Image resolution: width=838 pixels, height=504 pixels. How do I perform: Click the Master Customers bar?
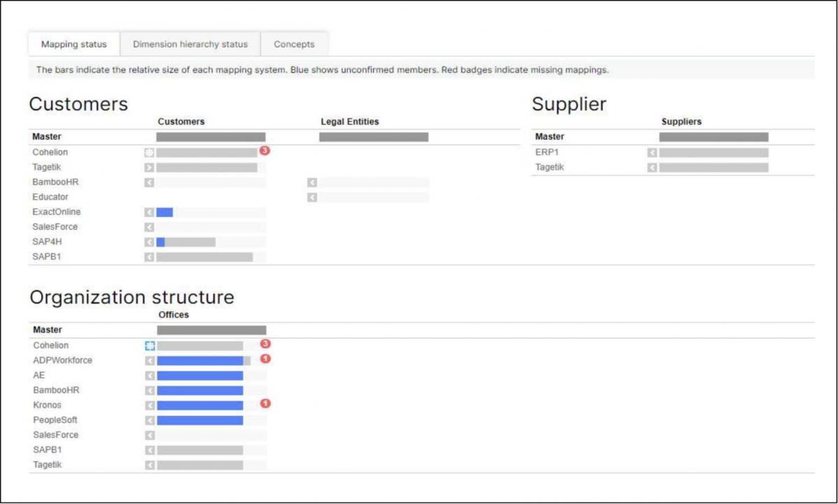(211, 138)
